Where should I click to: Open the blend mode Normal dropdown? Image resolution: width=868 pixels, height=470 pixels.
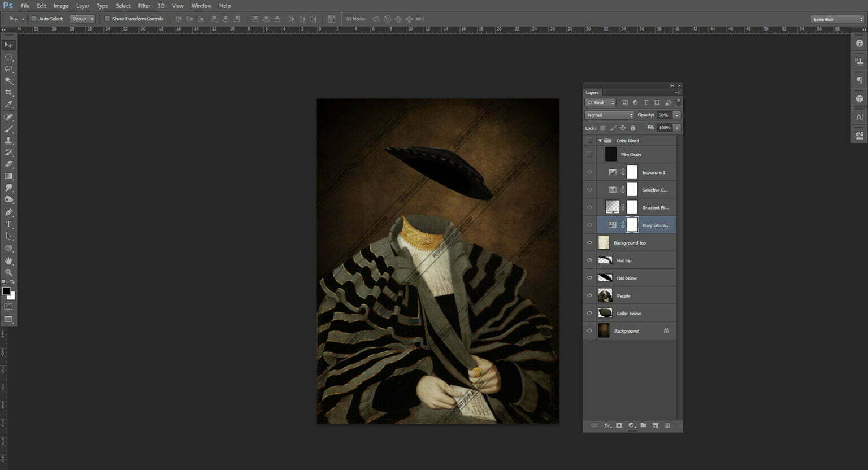(x=609, y=115)
